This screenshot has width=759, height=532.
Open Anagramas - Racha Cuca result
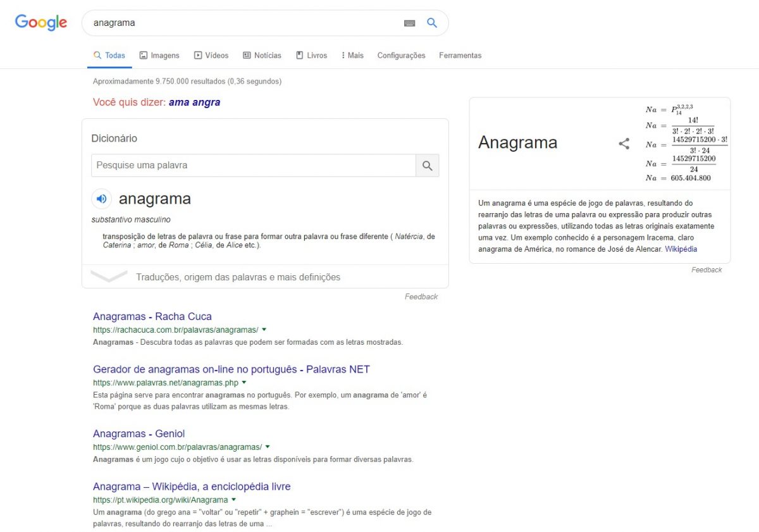[152, 316]
